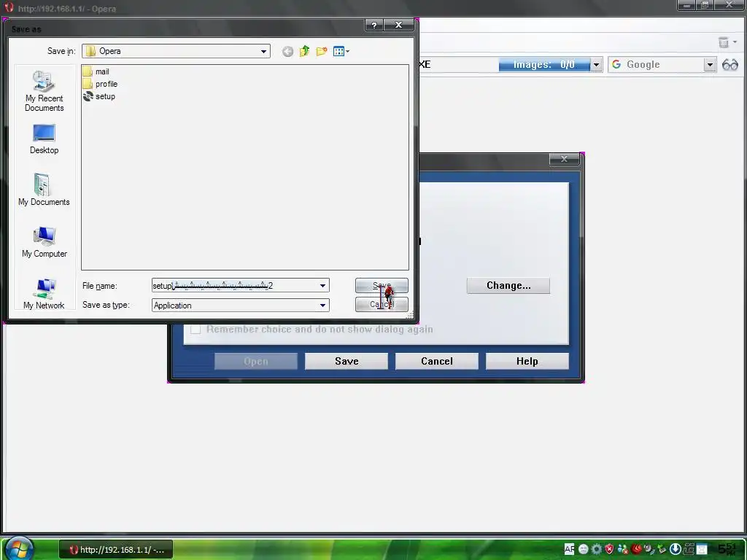Go to My Computer location
This screenshot has width=747, height=560.
tap(44, 242)
